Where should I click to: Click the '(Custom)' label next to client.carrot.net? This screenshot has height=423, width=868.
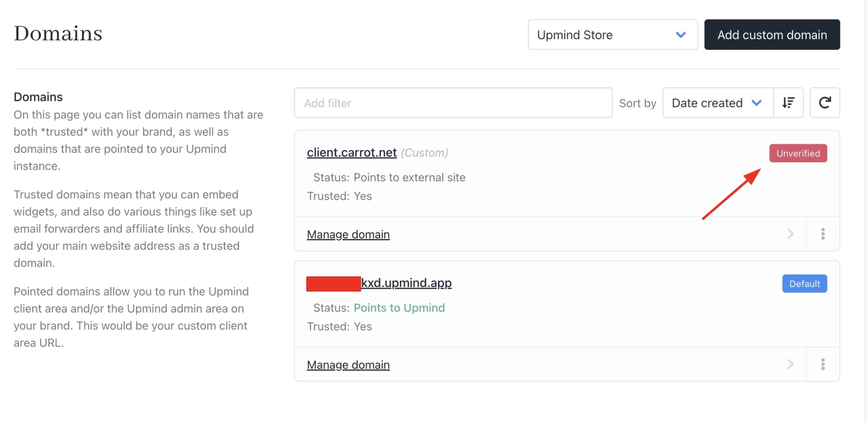pyautogui.click(x=424, y=153)
